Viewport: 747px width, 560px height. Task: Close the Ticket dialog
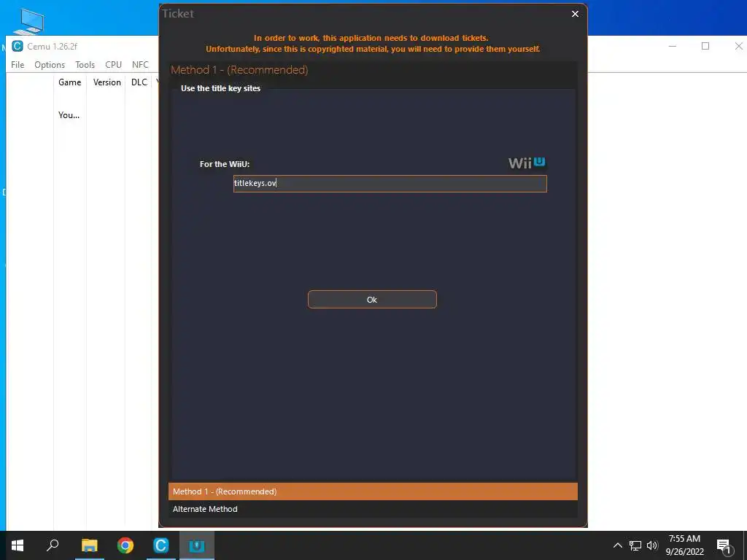[x=575, y=14]
